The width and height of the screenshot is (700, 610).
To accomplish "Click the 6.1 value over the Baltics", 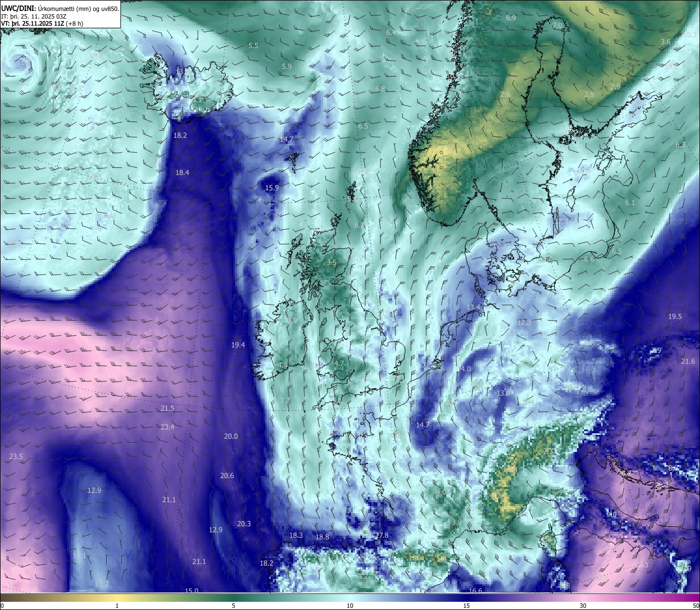I will (x=630, y=202).
